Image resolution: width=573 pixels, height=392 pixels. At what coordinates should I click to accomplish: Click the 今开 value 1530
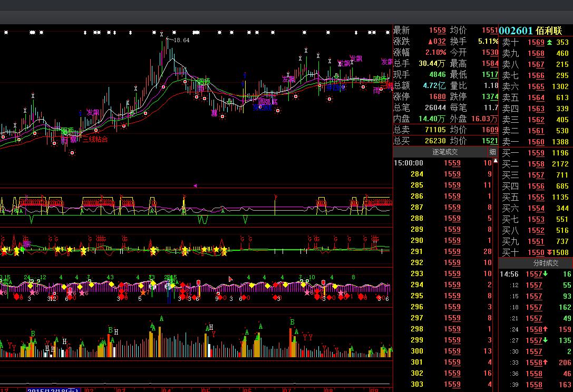[x=490, y=52]
